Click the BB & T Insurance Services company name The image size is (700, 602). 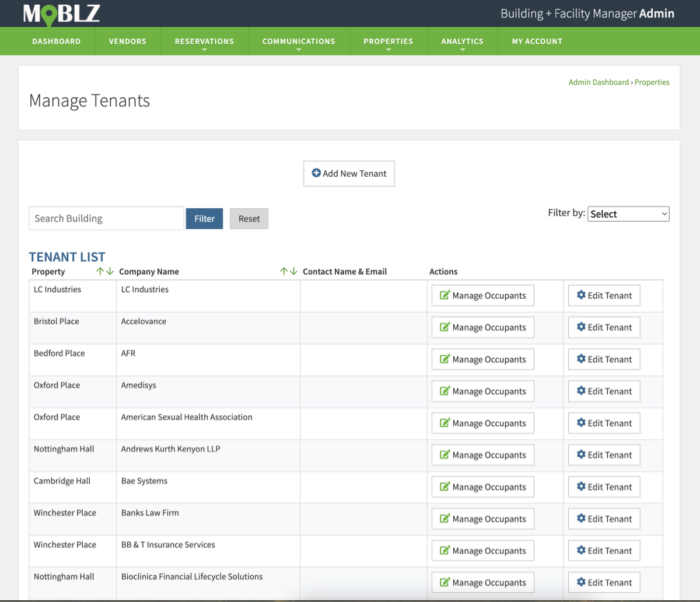coord(168,545)
